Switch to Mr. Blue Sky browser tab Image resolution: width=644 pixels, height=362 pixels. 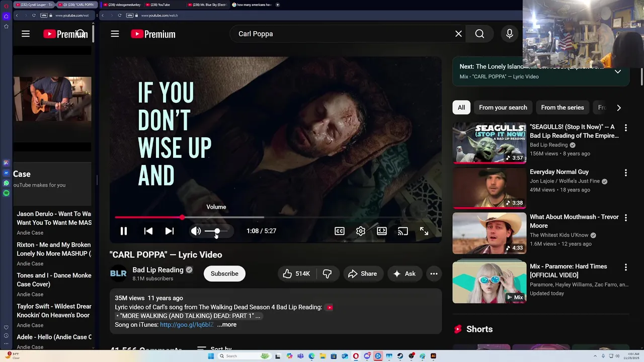[x=207, y=5]
